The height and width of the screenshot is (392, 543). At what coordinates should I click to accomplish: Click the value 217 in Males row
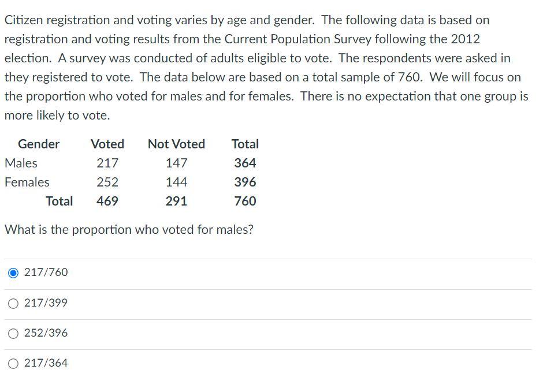pyautogui.click(x=109, y=163)
